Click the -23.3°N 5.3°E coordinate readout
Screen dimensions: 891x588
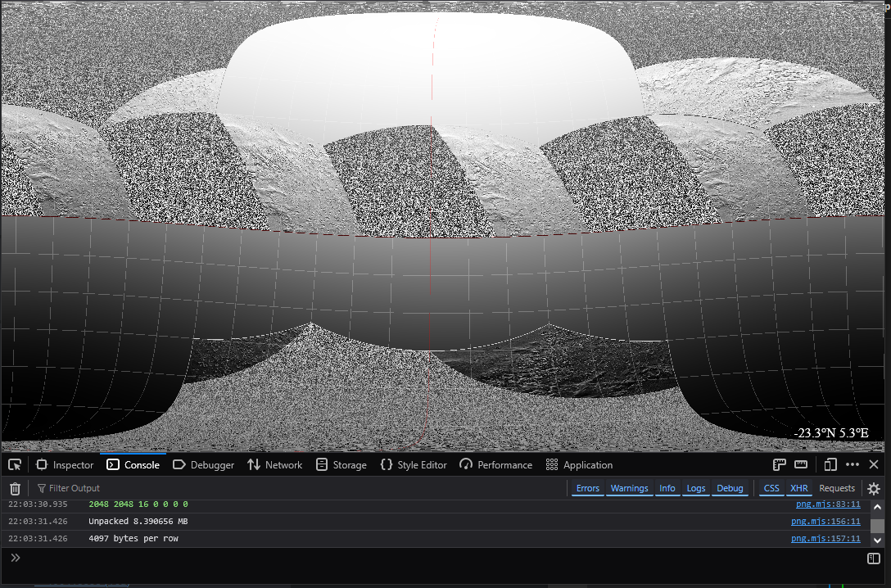tap(830, 433)
